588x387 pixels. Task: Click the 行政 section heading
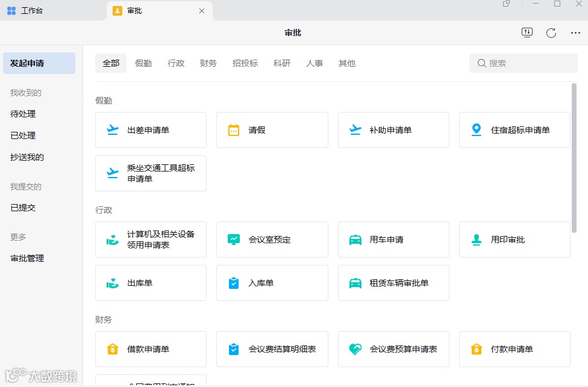tap(104, 210)
